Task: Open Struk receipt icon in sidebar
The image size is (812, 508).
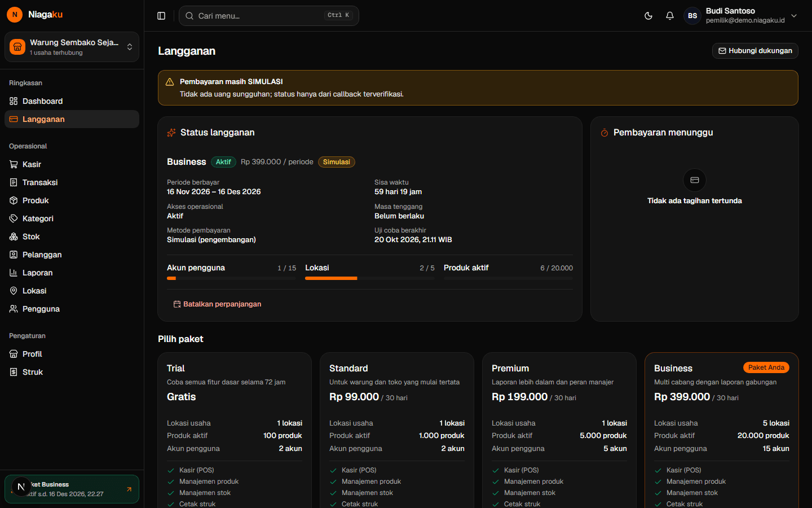Action: click(x=14, y=372)
